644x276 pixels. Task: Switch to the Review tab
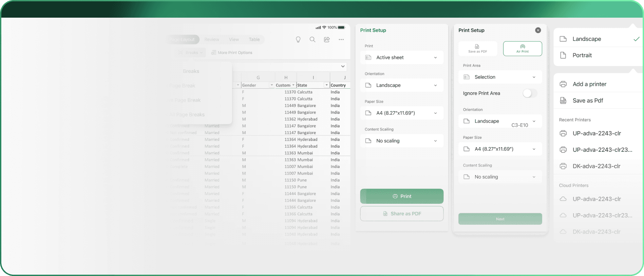tap(212, 40)
